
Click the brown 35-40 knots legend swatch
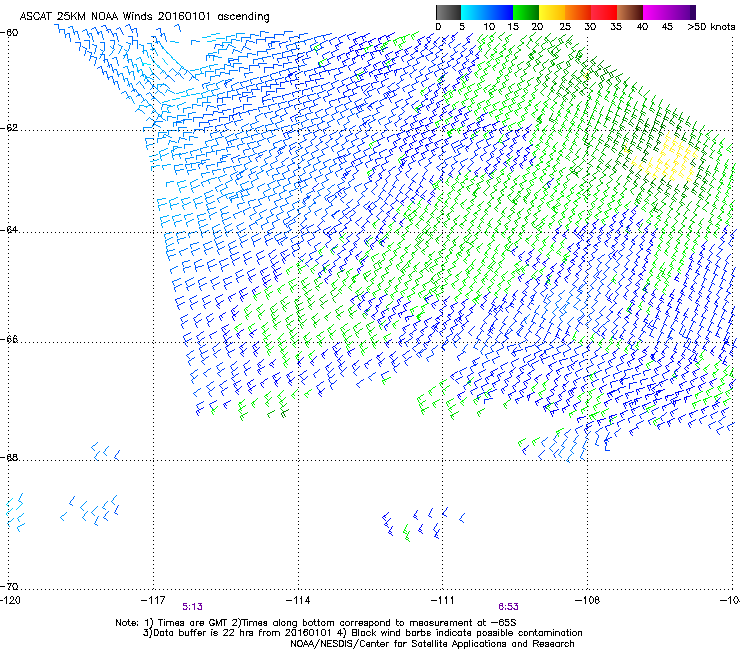(630, 12)
